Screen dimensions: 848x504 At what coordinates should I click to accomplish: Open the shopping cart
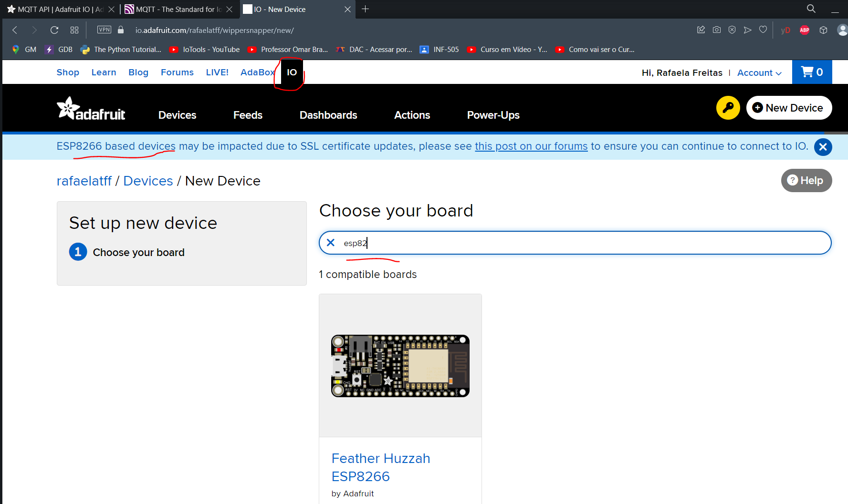pos(812,72)
